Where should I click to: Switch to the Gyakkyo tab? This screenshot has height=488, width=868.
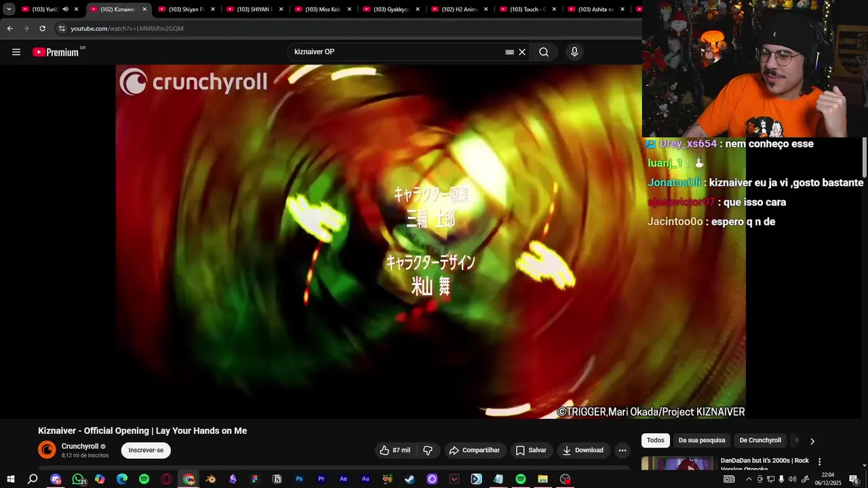click(391, 9)
